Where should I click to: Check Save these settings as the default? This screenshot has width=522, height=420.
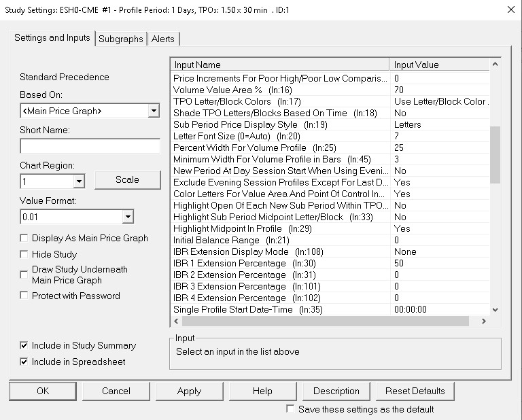tap(291, 409)
